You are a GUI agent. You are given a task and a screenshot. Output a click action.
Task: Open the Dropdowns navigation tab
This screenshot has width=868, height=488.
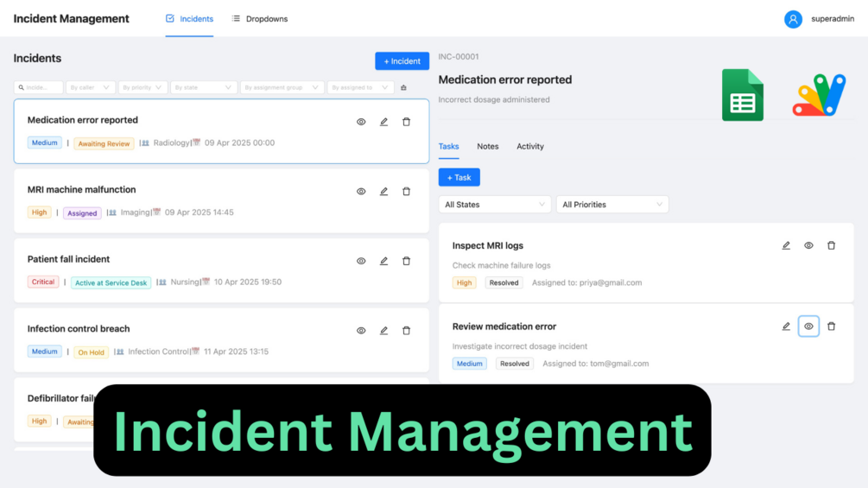260,19
